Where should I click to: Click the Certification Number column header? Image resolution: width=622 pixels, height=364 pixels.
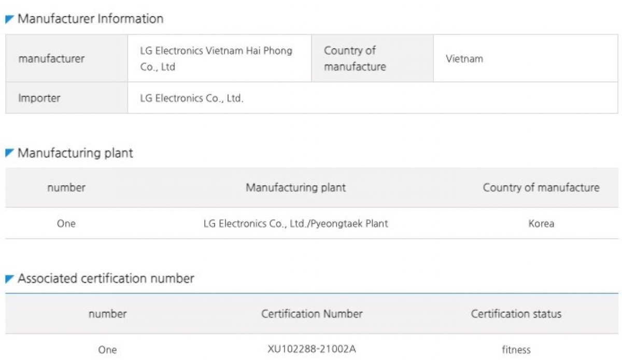point(312,314)
